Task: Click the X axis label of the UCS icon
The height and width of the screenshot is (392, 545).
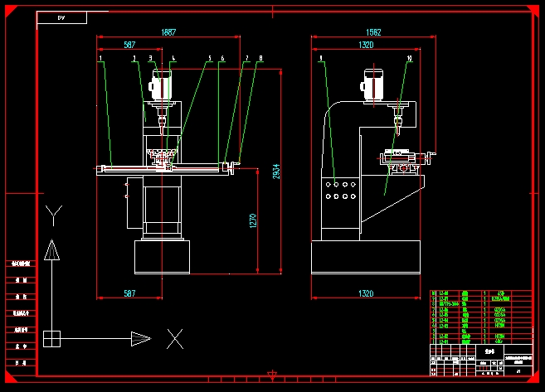Action: pyautogui.click(x=175, y=339)
